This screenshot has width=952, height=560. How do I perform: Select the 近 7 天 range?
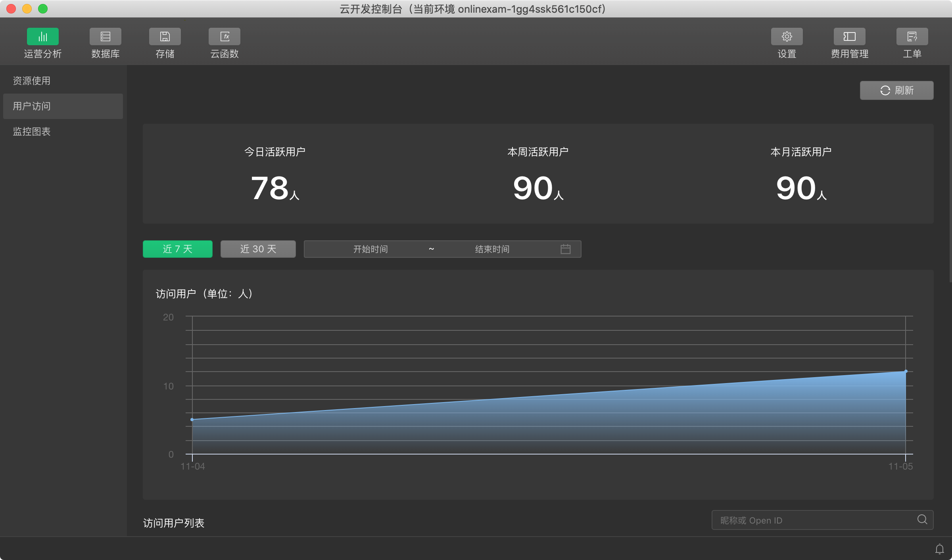[x=177, y=249]
